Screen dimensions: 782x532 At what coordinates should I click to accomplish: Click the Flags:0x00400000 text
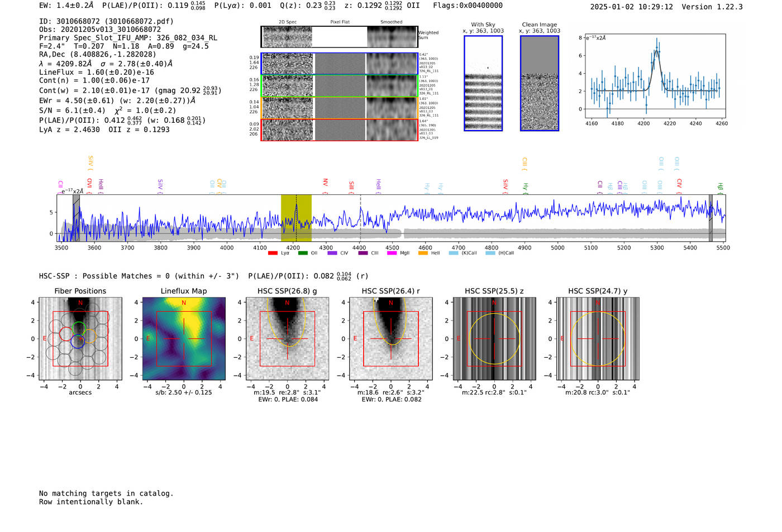(468, 6)
